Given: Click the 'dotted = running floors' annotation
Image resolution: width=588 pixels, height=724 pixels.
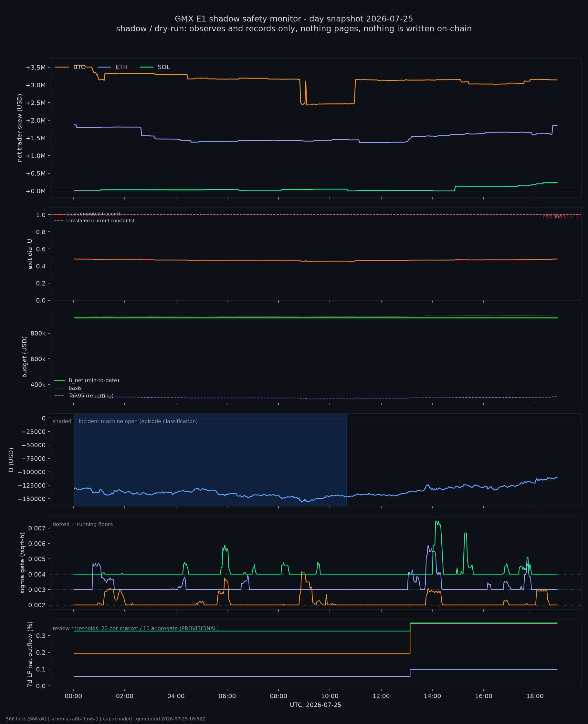Looking at the screenshot, I should [83, 524].
